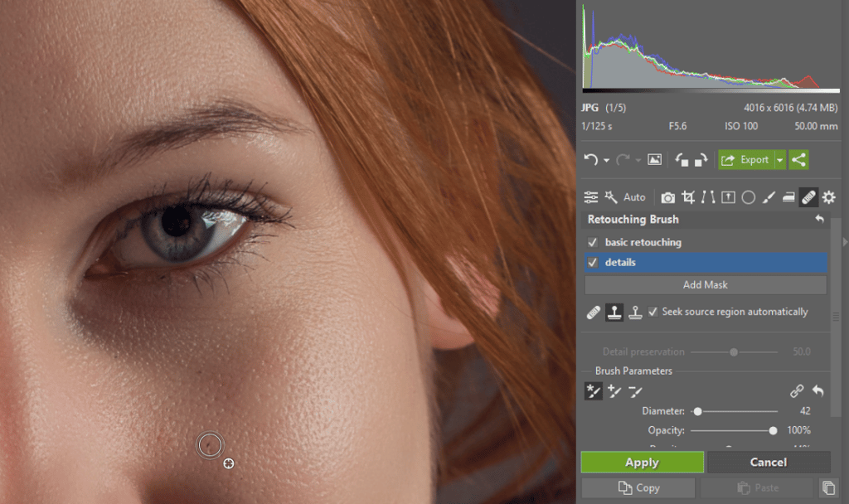Select the details mask row

pyautogui.click(x=706, y=262)
